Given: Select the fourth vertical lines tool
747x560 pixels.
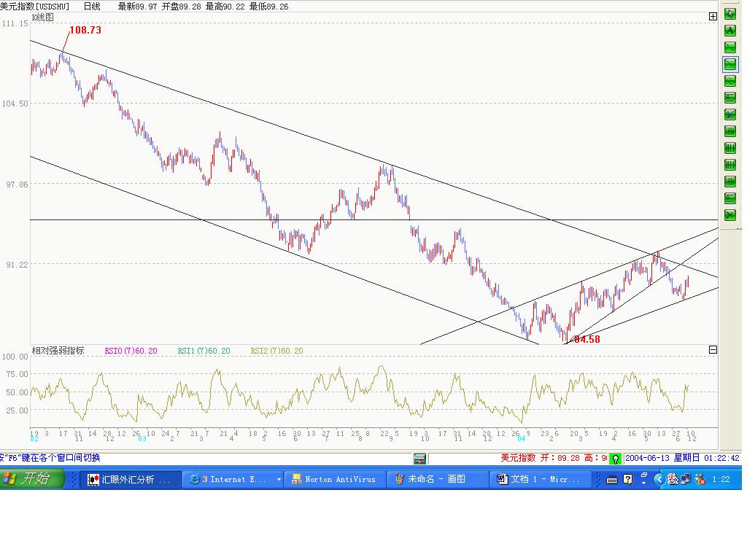Looking at the screenshot, I should (729, 182).
